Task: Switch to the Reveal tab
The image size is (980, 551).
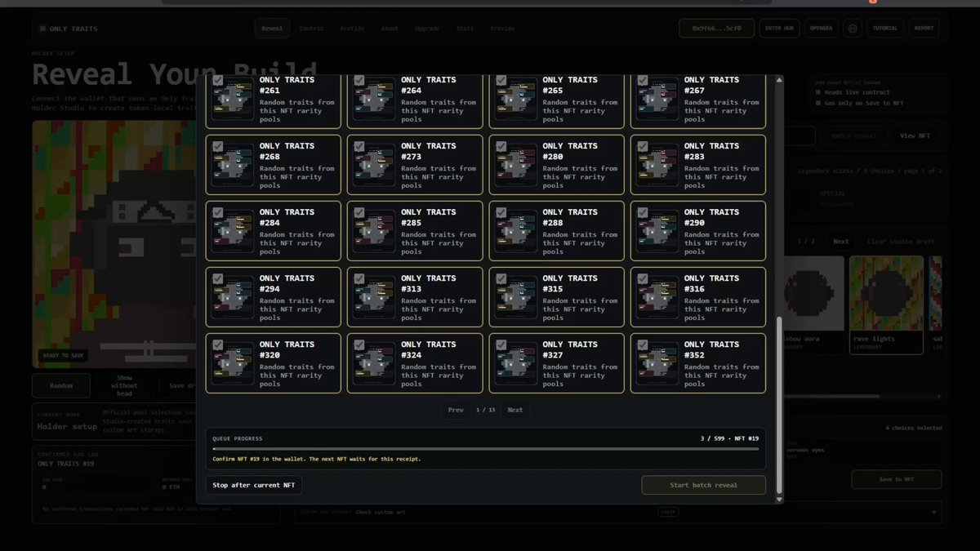Action: pyautogui.click(x=272, y=29)
